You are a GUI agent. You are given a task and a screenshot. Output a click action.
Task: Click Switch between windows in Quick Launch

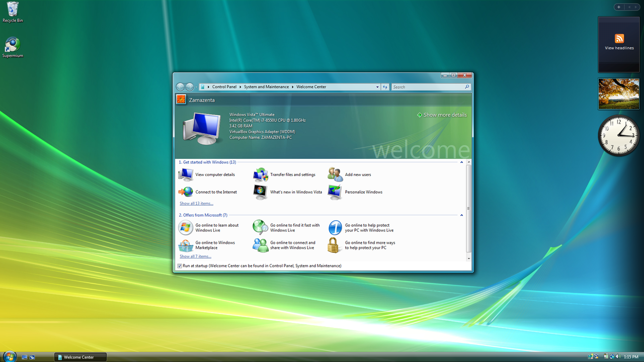(32, 357)
